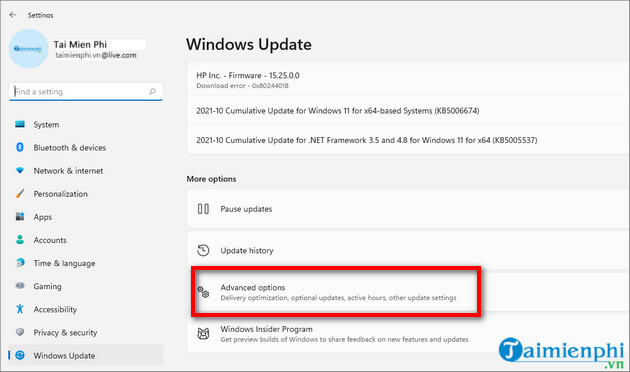Select the HP Inc. Firmware 15.25.0.0 update
This screenshot has height=372, width=630.
pos(408,79)
